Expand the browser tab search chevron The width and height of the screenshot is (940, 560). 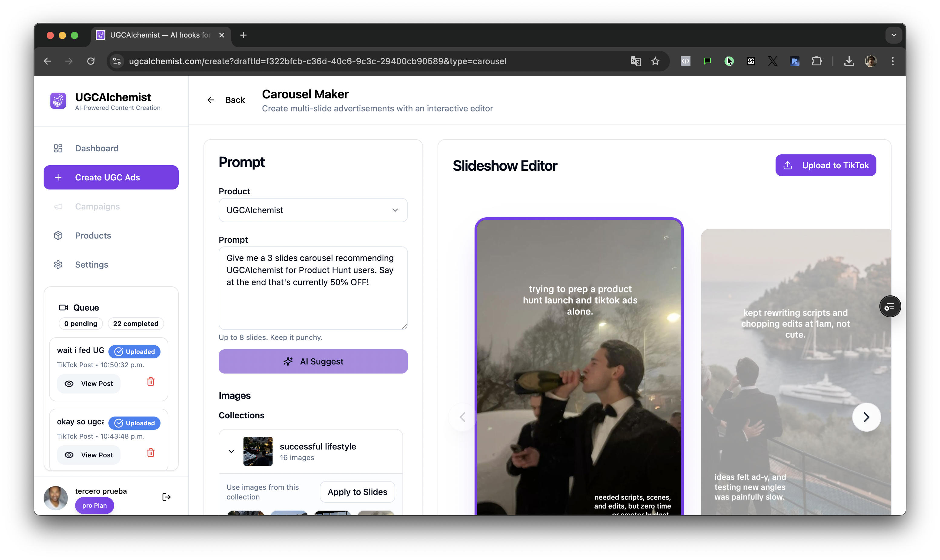[894, 35]
